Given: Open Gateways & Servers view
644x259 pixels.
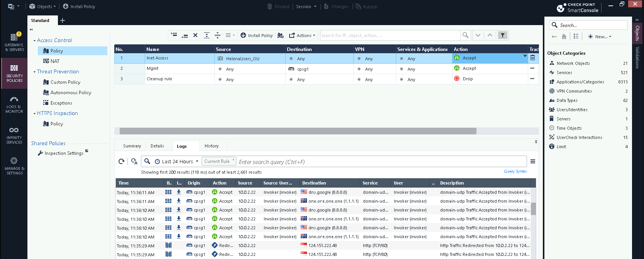Looking at the screenshot, I should [x=14, y=42].
